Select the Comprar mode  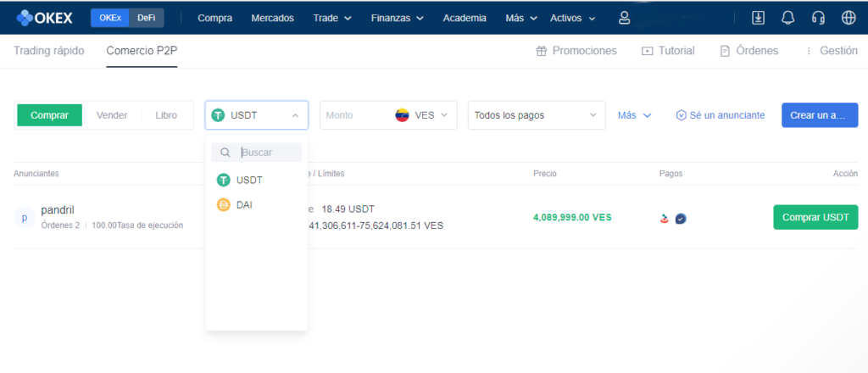click(x=50, y=115)
